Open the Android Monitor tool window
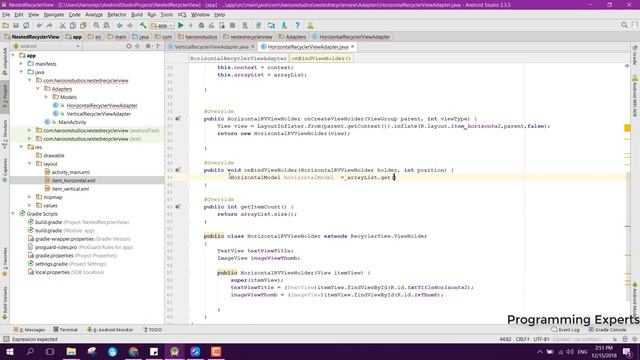Viewport: 640px width, 360px height. pos(110,329)
